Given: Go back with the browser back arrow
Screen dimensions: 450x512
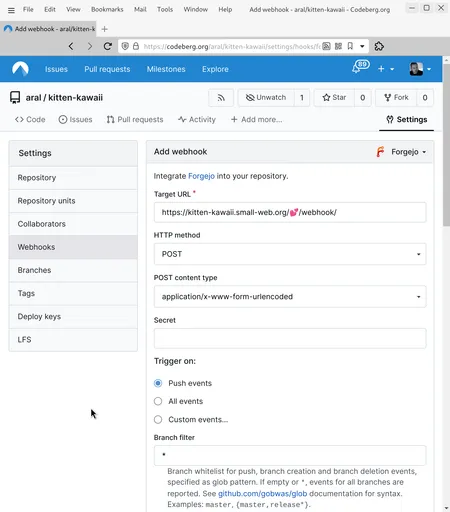Looking at the screenshot, I should 71,46.
